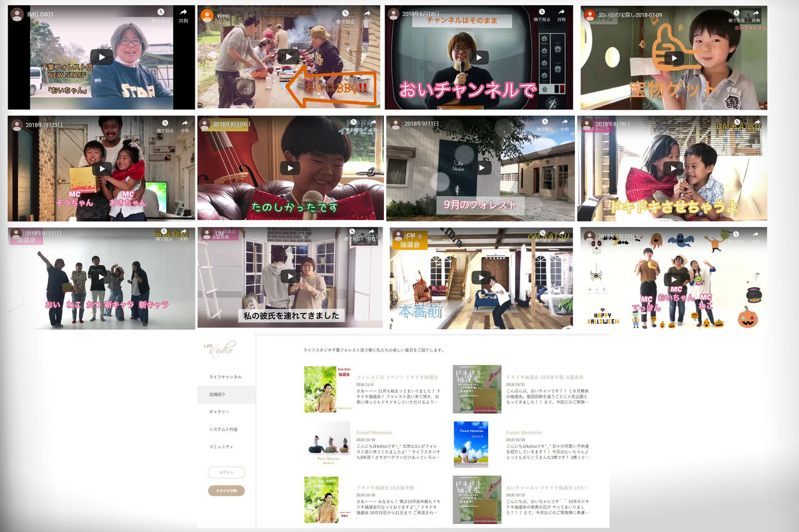Open post フォレスト店 イベント ドキドキ抽選会
799x532 pixels.
tap(397, 377)
